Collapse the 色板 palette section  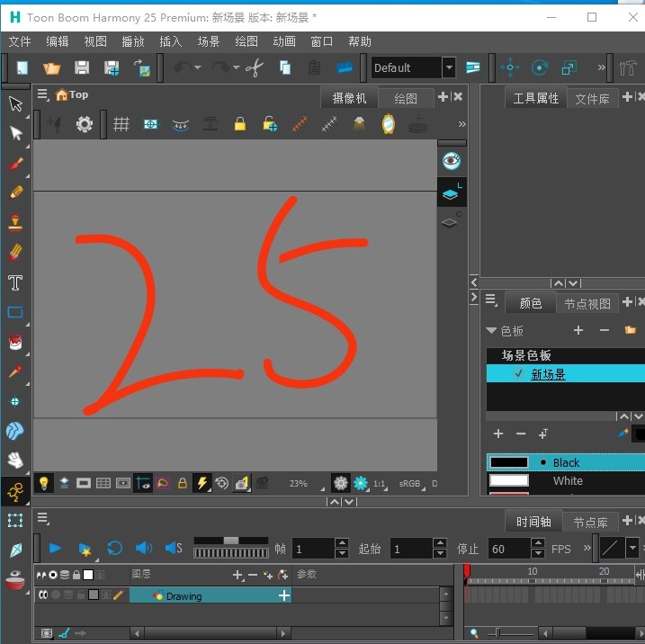(491, 330)
